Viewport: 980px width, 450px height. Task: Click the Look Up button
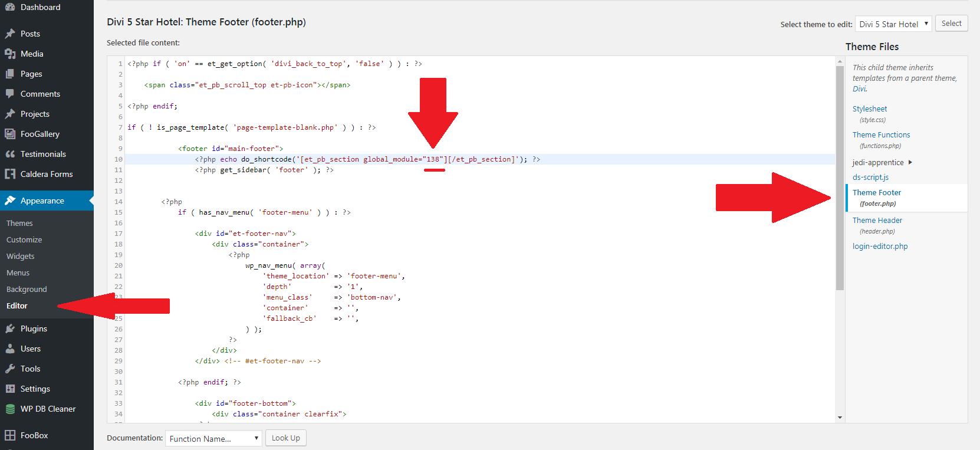click(286, 438)
